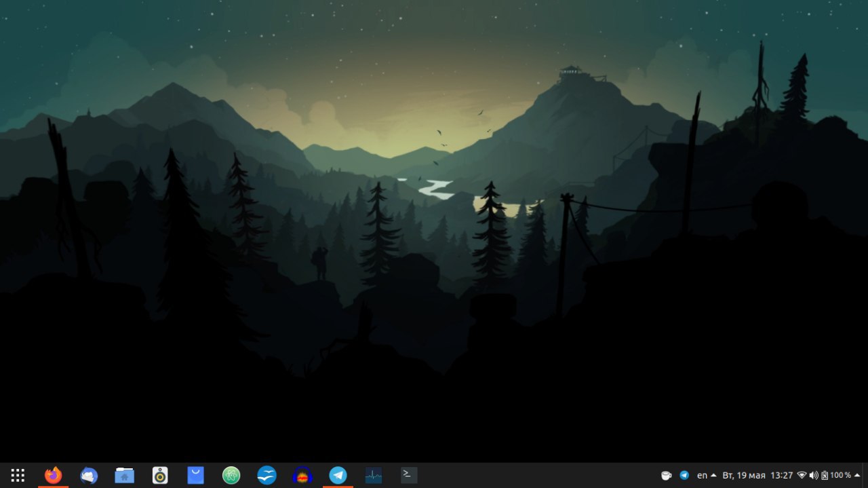868x488 pixels.
Task: Switch to Telegram in the taskbar
Action: pos(338,476)
